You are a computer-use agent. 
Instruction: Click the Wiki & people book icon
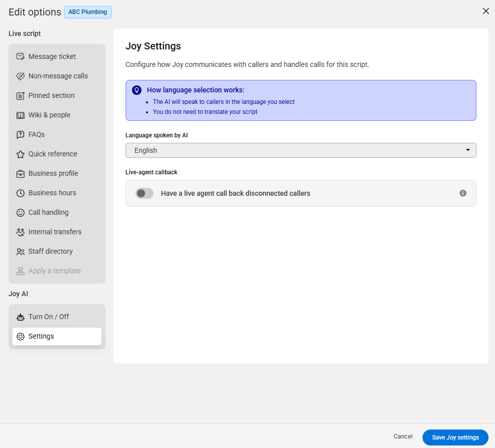(x=20, y=115)
